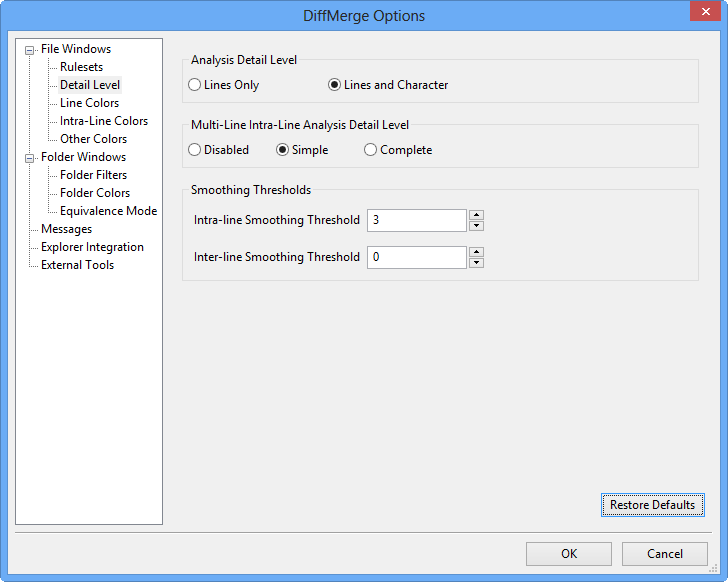Open Intra-Line Colors settings
Viewport: 728px width, 582px height.
(x=103, y=121)
